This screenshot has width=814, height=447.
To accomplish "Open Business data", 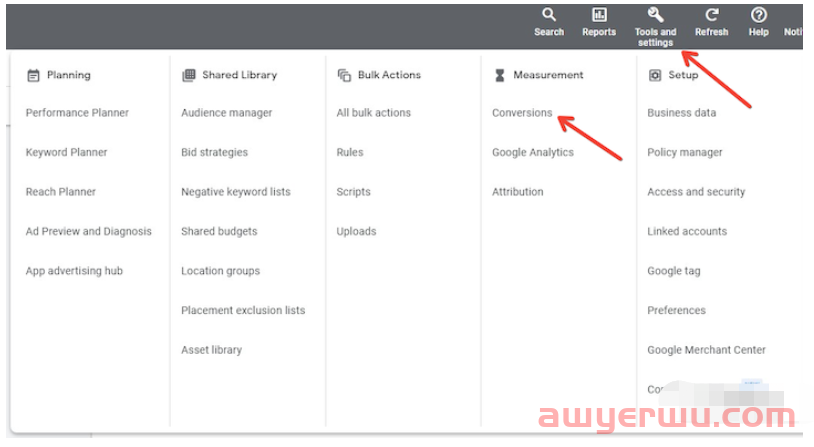I will 682,113.
